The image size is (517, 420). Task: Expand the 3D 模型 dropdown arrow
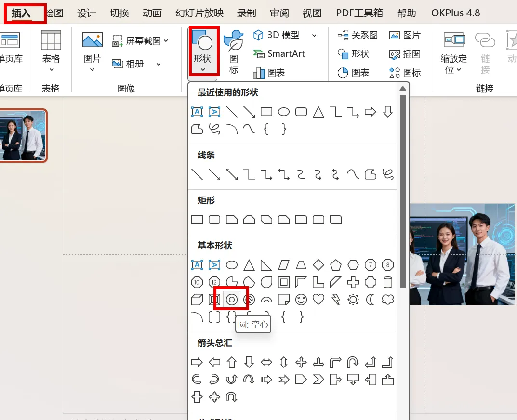pyautogui.click(x=314, y=35)
